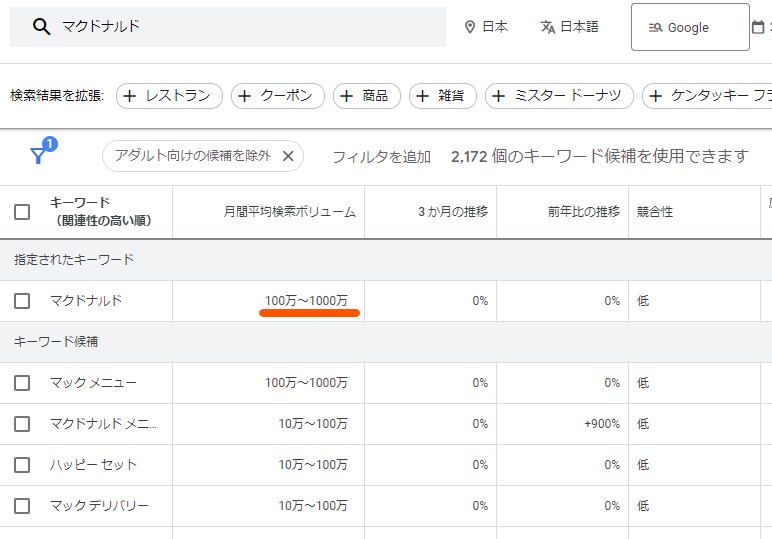This screenshot has height=539, width=772.
Task: Check the マクドナルド keyword row checkbox
Action: click(22, 301)
